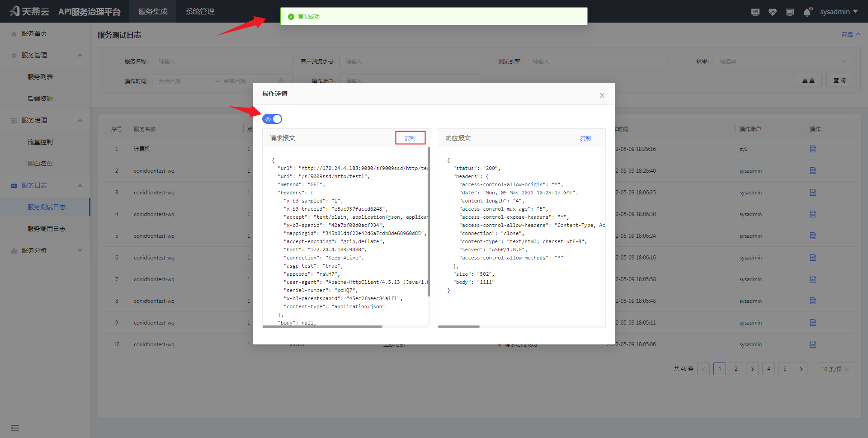868x438 pixels.
Task: Open detail document icon for 计算机 row
Action: (813, 149)
